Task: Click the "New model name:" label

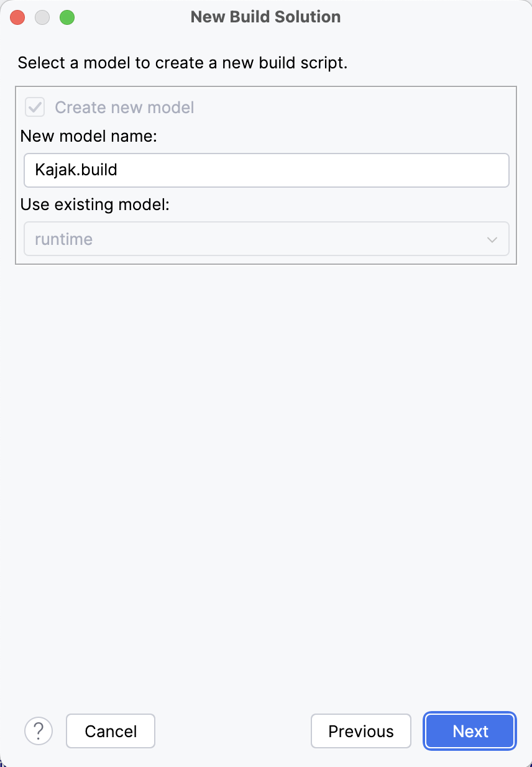Action: (x=89, y=135)
